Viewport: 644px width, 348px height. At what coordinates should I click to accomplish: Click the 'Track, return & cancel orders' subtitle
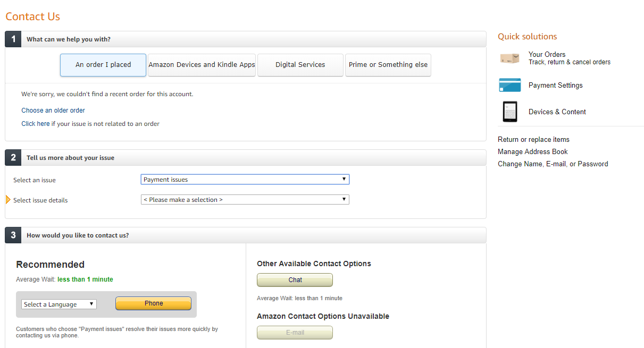570,62
